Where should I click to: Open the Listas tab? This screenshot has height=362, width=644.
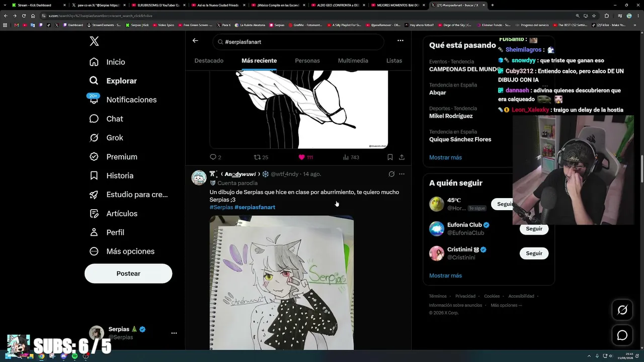pos(394,61)
